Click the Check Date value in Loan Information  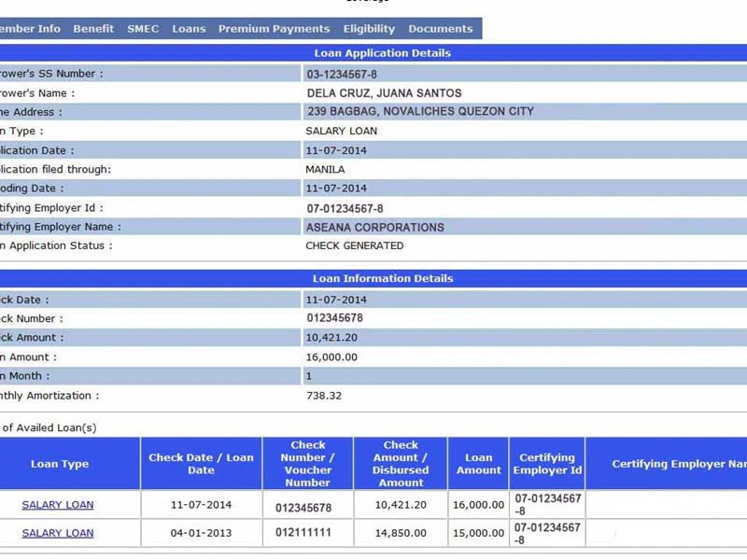(x=336, y=300)
